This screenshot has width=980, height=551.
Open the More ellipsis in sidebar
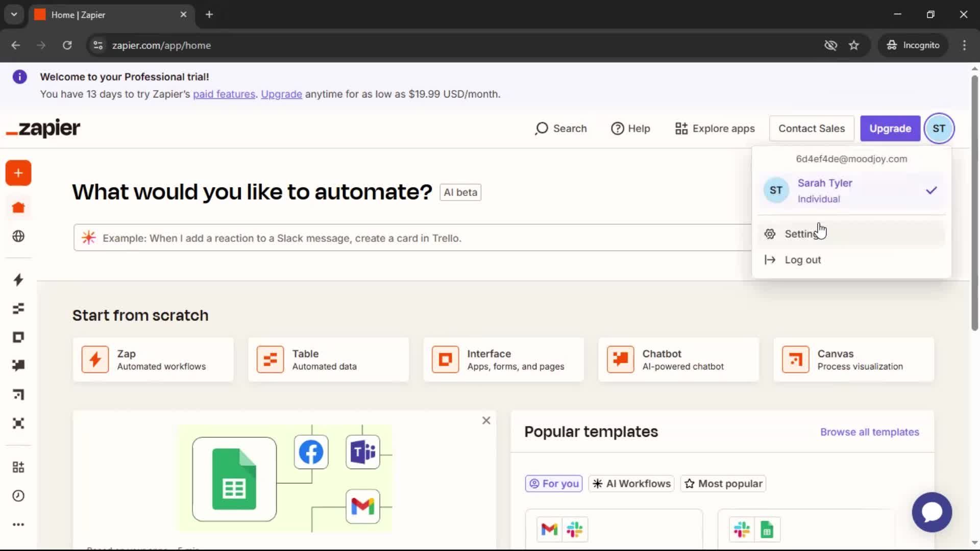click(x=18, y=524)
